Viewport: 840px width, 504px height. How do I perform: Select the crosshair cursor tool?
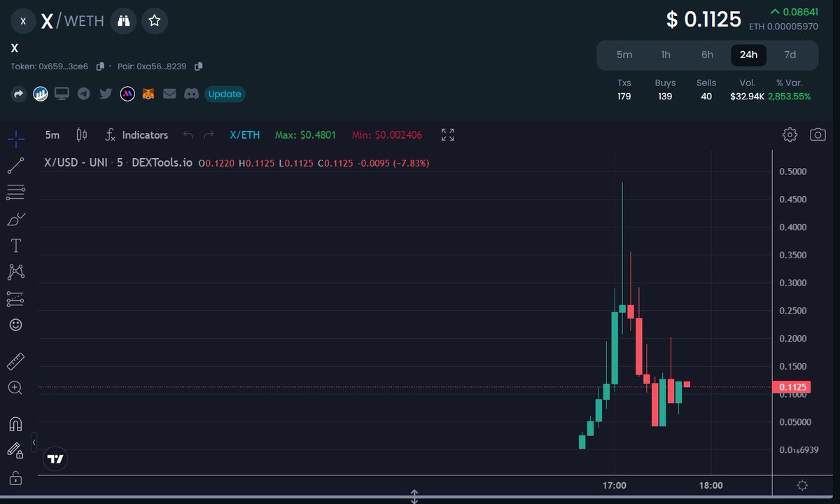coord(15,138)
